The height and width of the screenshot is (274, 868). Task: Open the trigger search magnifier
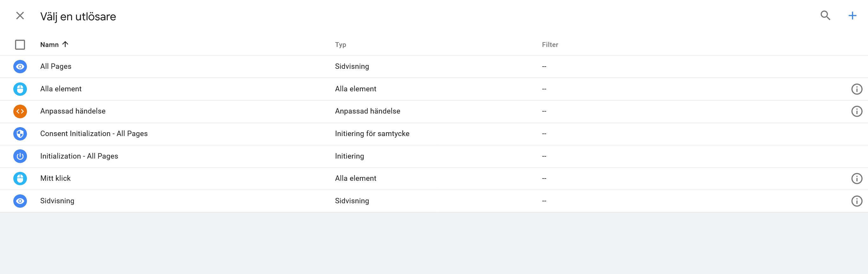(x=826, y=16)
